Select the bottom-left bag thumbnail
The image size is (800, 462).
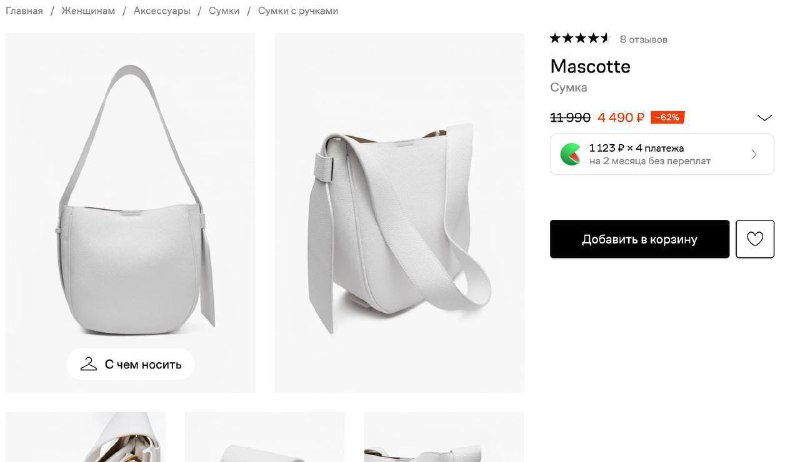pyautogui.click(x=85, y=437)
